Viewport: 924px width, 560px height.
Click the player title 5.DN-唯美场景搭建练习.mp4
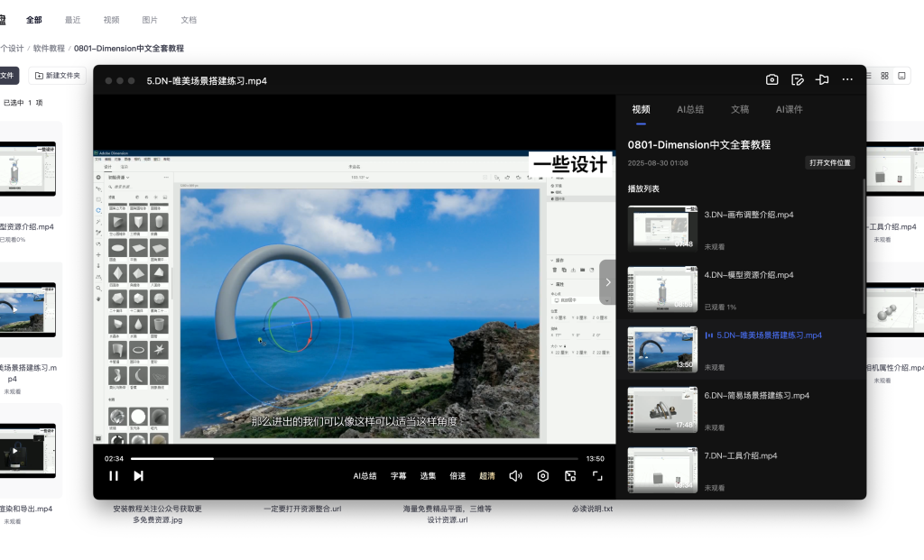pos(207,80)
